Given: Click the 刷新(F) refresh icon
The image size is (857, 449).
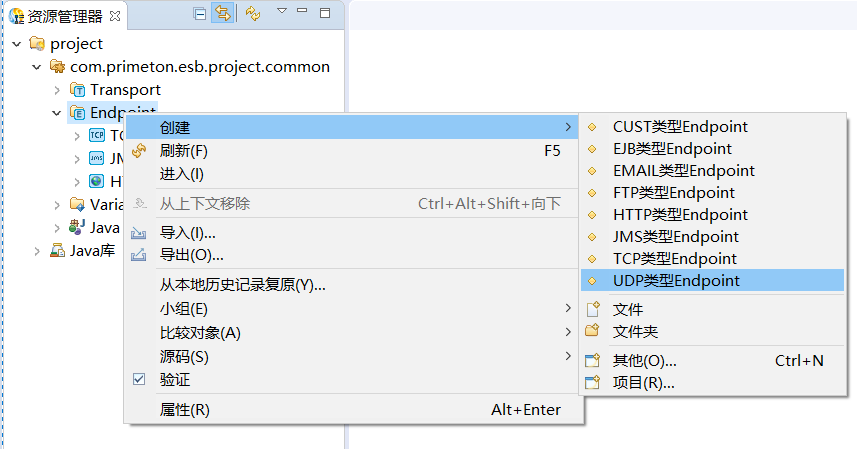Looking at the screenshot, I should 140,151.
